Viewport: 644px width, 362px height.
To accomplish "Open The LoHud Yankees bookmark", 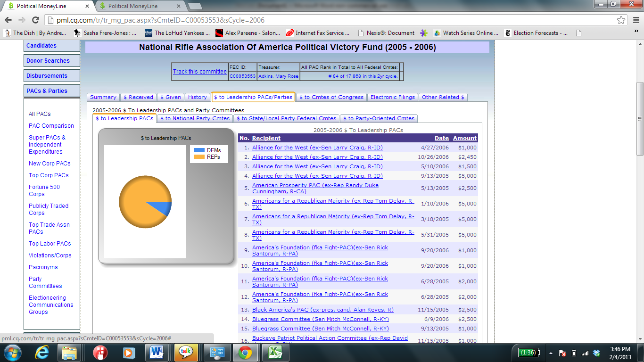I will pos(177,33).
